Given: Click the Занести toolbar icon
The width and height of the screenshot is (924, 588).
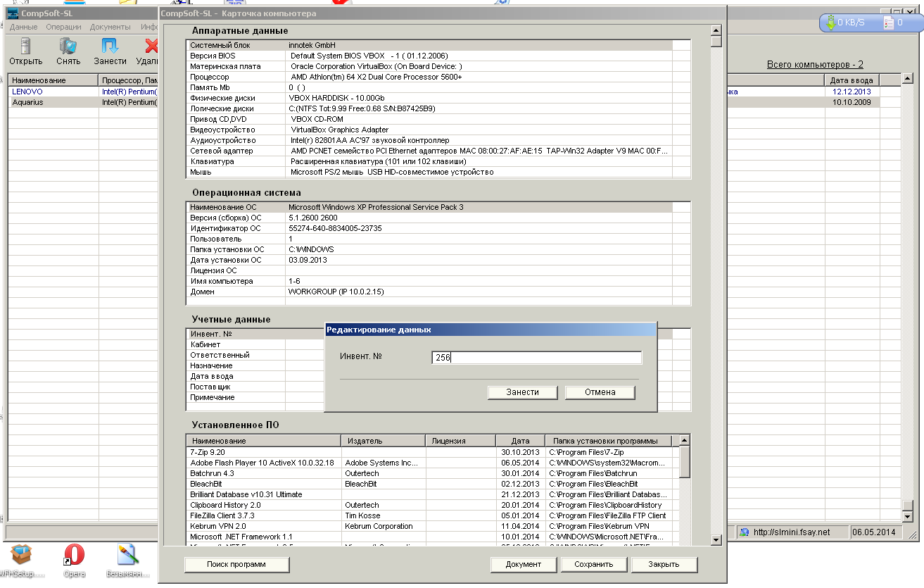Looking at the screenshot, I should pos(110,46).
